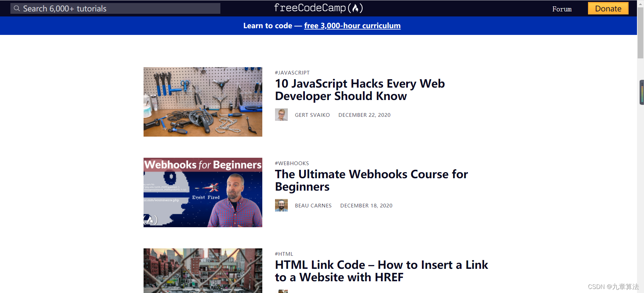644x293 pixels.
Task: Open the freeCodeCamp logo homepage link
Action: tap(319, 8)
